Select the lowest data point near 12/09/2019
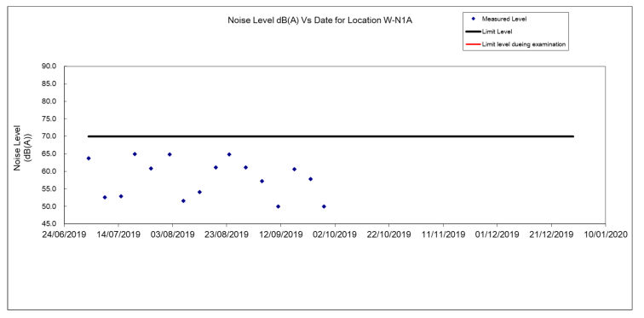644x318 pixels. (x=278, y=206)
